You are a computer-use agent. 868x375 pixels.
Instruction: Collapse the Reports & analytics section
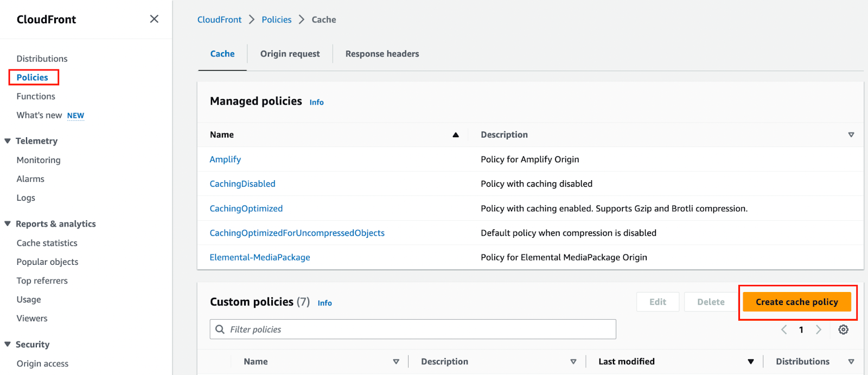pos(8,224)
